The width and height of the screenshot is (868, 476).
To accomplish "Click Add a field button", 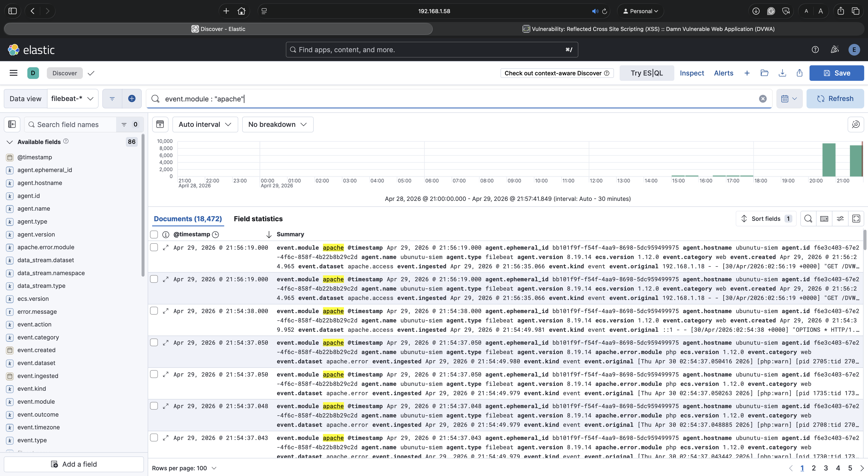I will [74, 464].
